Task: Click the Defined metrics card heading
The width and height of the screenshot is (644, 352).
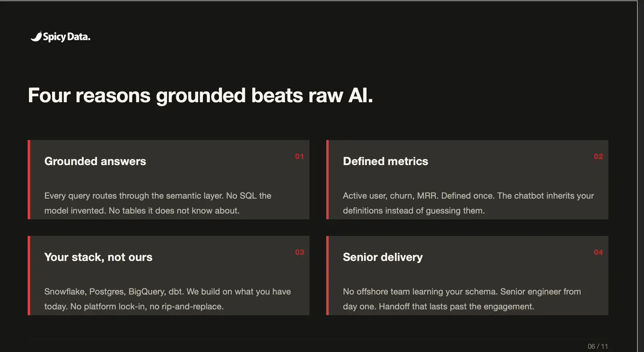Action: (386, 161)
